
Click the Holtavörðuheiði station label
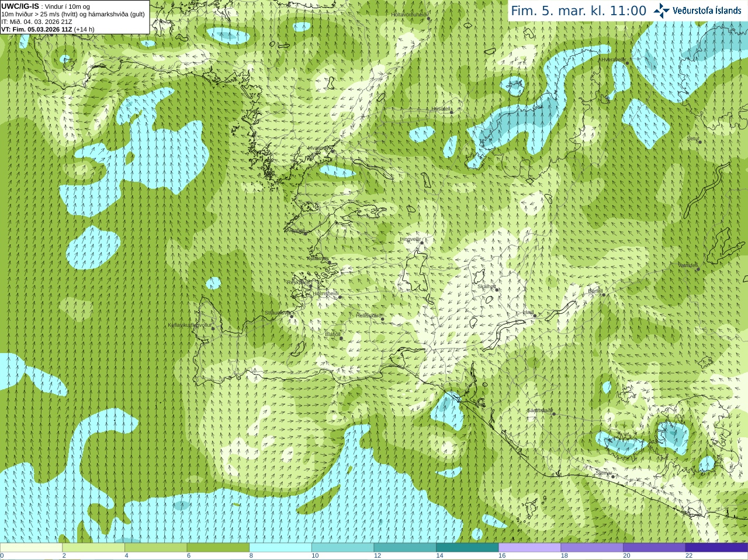pyautogui.click(x=410, y=14)
